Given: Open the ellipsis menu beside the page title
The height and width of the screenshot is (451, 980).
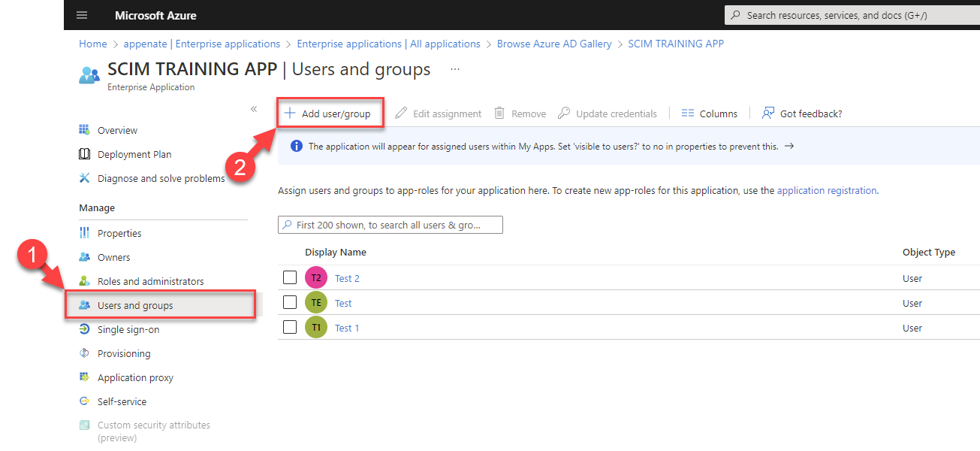Looking at the screenshot, I should [x=454, y=69].
